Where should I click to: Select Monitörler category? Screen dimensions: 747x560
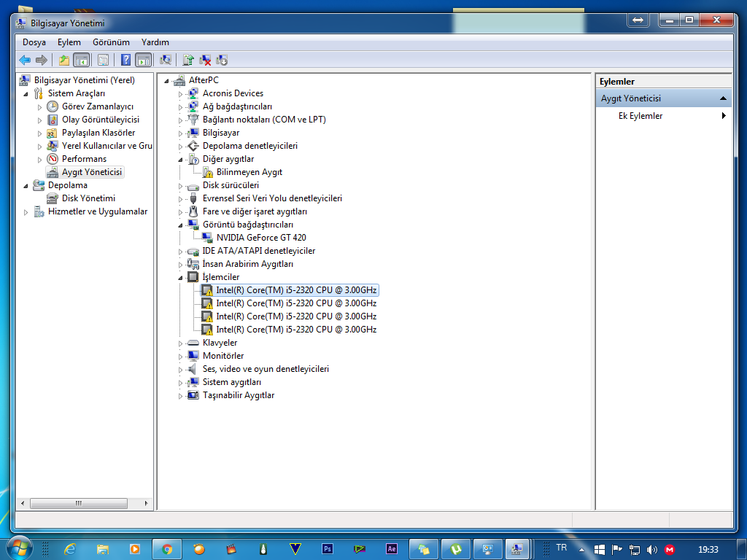(223, 356)
